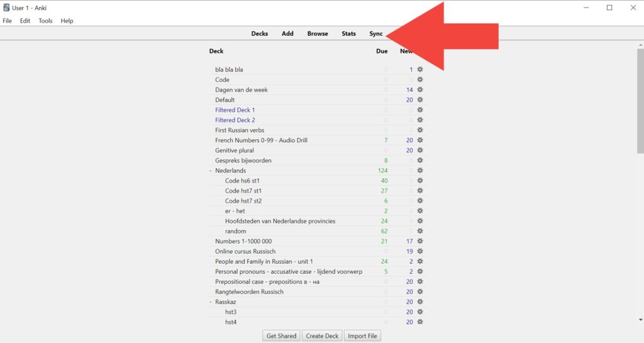
Task: Open gear menu for Numbers 1-1000 000
Action: coord(419,241)
